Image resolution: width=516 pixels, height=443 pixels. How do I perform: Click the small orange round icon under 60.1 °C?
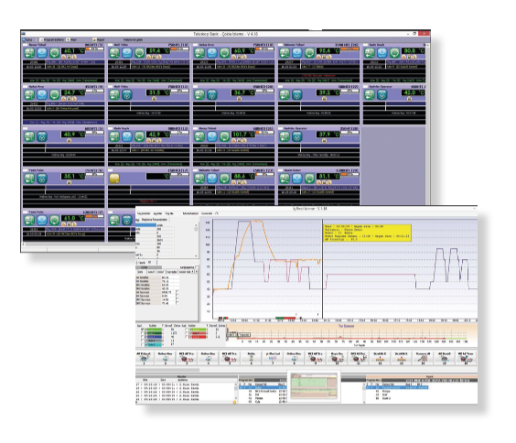(x=64, y=57)
